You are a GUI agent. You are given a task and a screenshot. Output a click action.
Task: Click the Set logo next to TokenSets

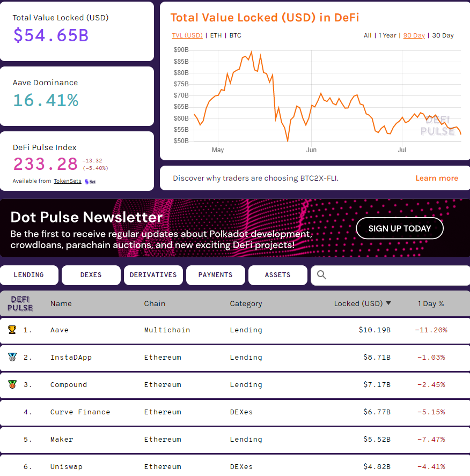90,181
